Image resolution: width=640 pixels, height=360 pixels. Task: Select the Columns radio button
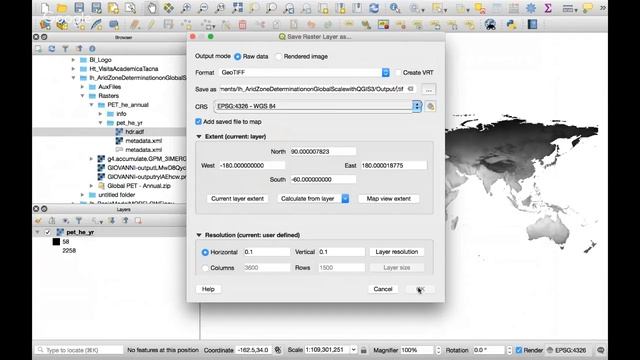pyautogui.click(x=205, y=268)
